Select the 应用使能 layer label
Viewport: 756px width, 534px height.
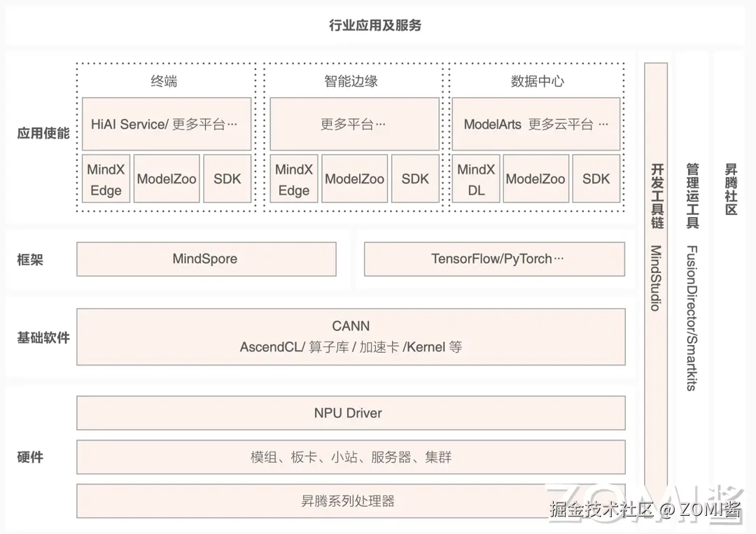[43, 133]
